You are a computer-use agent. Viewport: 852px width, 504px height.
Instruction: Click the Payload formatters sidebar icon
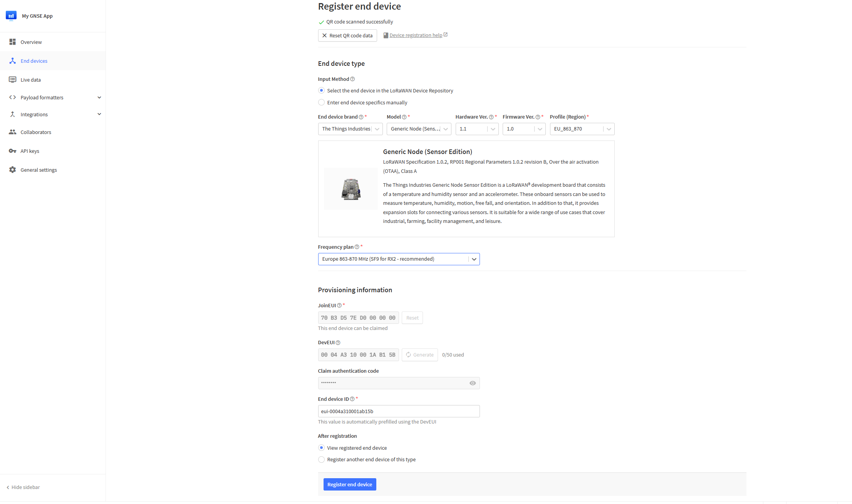pyautogui.click(x=13, y=97)
